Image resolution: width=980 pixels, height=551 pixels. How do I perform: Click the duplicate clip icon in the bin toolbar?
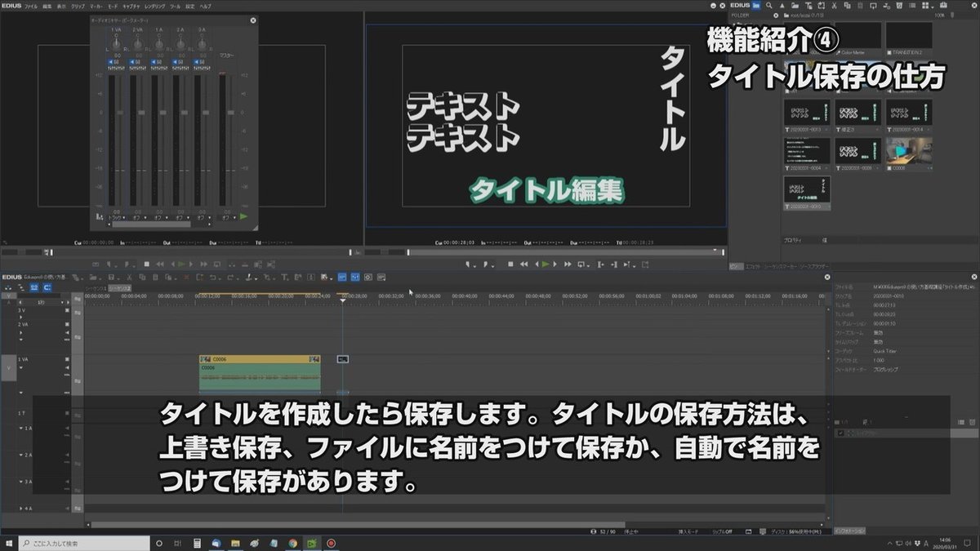tap(848, 5)
